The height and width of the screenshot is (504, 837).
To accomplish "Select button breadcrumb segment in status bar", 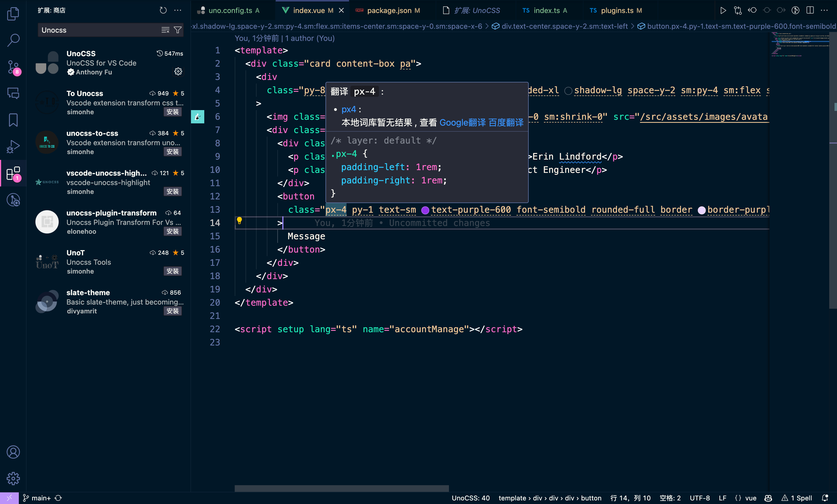I will tap(591, 498).
